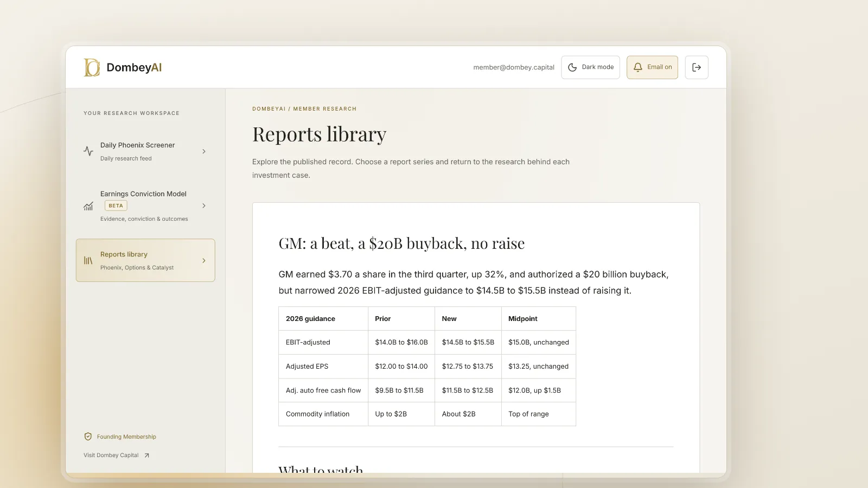Toggle Email on notifications
Image resolution: width=868 pixels, height=488 pixels.
652,67
